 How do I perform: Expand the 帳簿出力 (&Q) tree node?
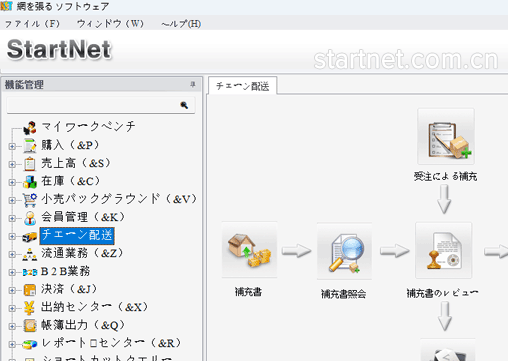coord(12,326)
